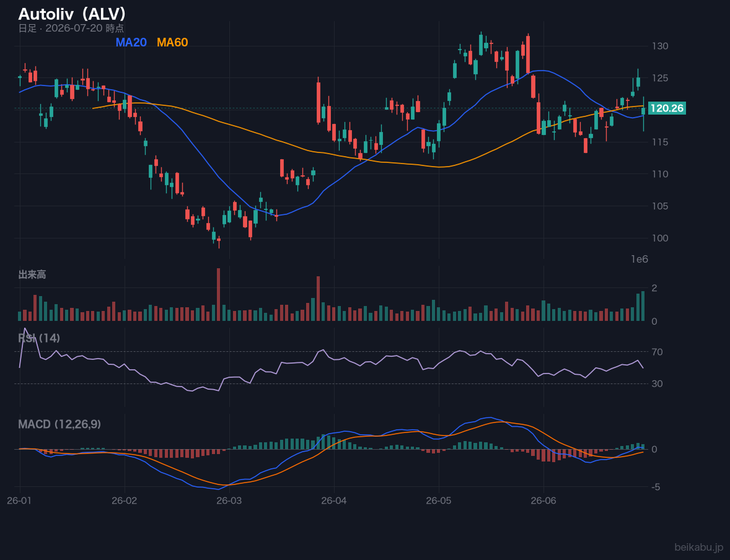Click the 105 price axis label
The width and height of the screenshot is (730, 560).
click(x=660, y=206)
